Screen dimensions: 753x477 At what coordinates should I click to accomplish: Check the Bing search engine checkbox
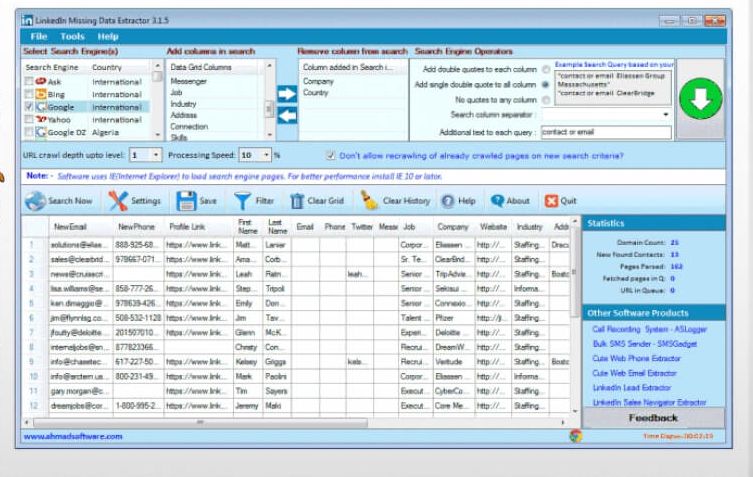coord(29,94)
